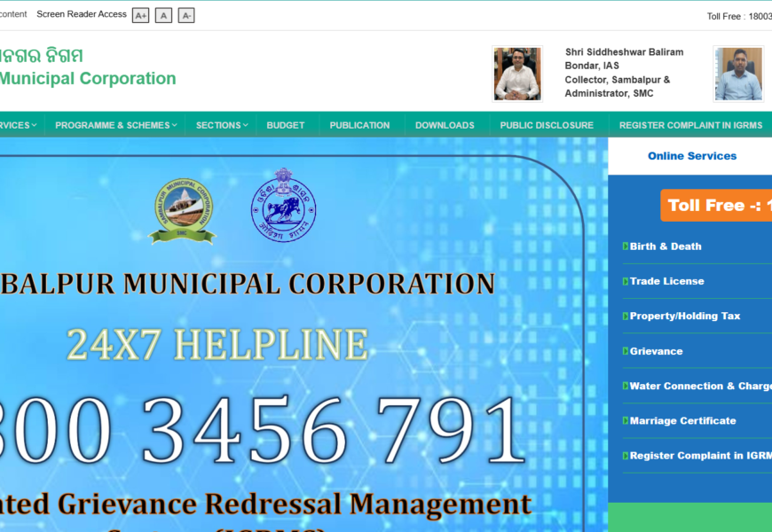
Task: Click the arrow icon beside Trade License
Action: pyautogui.click(x=626, y=281)
